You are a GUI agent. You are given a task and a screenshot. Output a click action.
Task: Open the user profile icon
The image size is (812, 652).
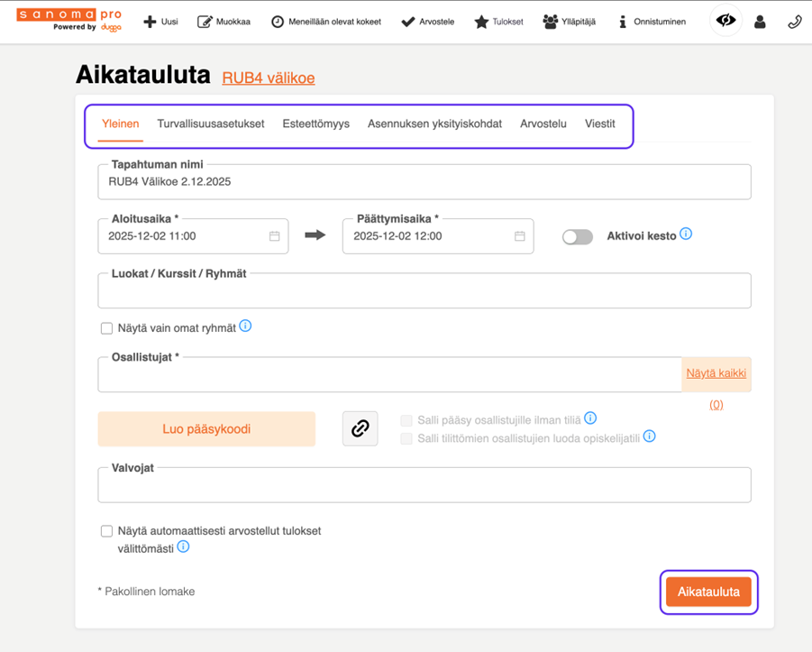pos(760,22)
